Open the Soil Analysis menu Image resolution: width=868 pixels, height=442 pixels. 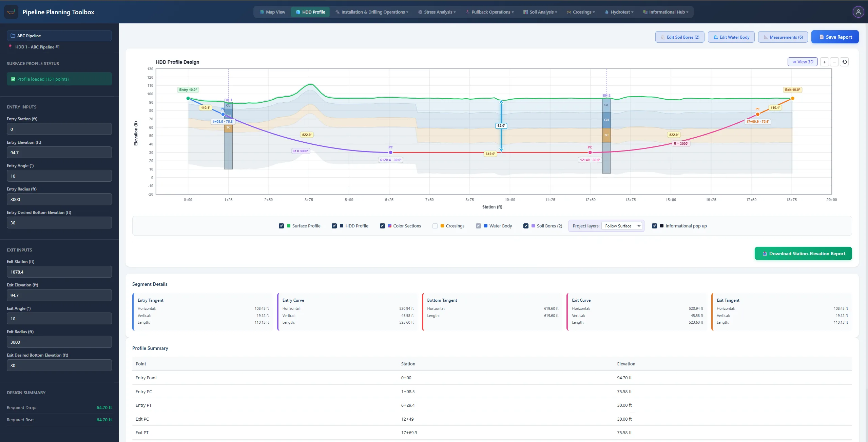point(540,12)
